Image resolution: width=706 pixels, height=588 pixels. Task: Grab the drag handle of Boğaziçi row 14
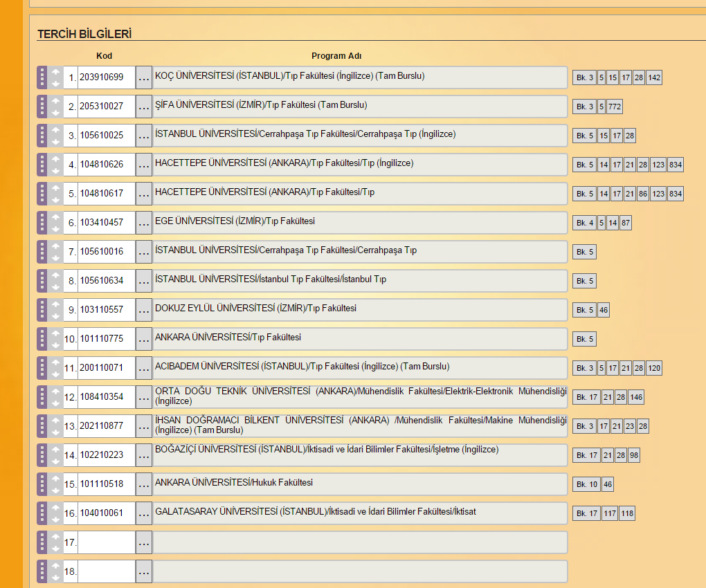point(42,455)
